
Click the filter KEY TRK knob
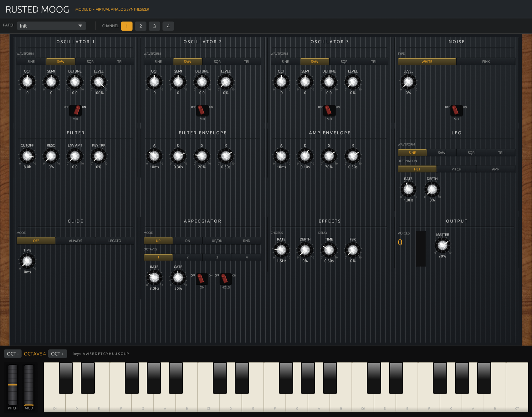(x=99, y=156)
